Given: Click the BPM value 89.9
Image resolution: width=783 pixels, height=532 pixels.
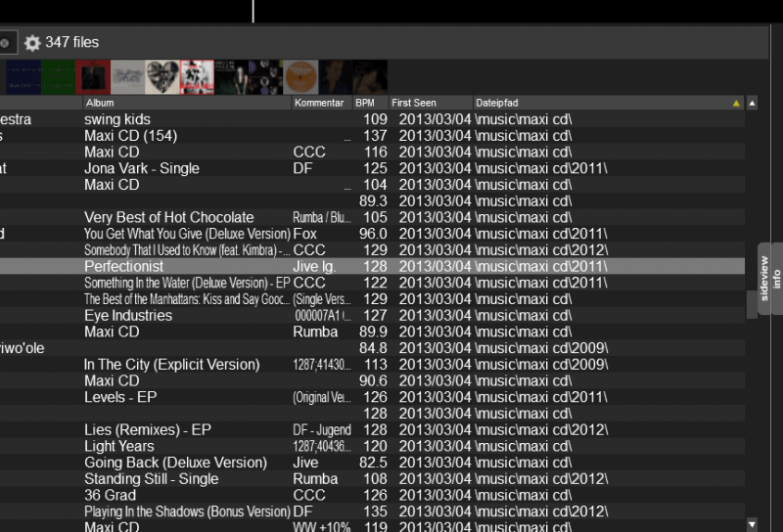Looking at the screenshot, I should click(373, 332).
